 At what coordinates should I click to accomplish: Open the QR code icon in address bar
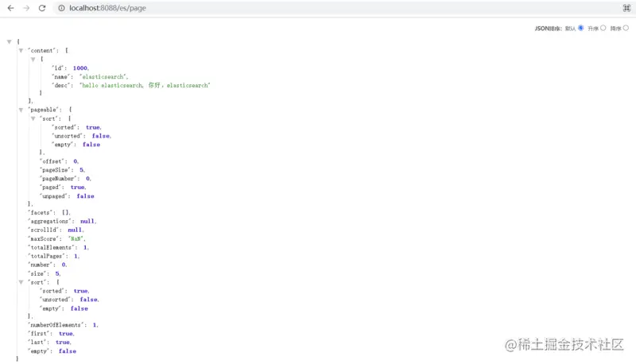click(626, 8)
